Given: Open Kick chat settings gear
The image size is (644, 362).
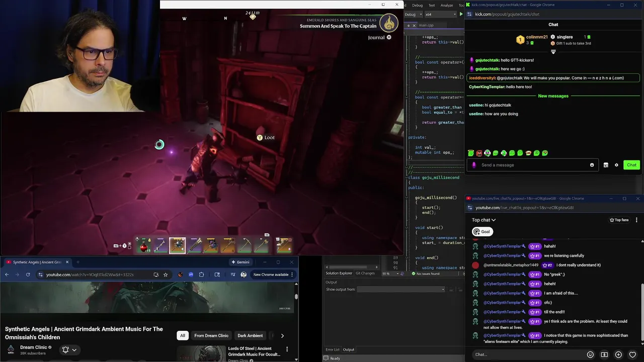Looking at the screenshot, I should pyautogui.click(x=616, y=165).
